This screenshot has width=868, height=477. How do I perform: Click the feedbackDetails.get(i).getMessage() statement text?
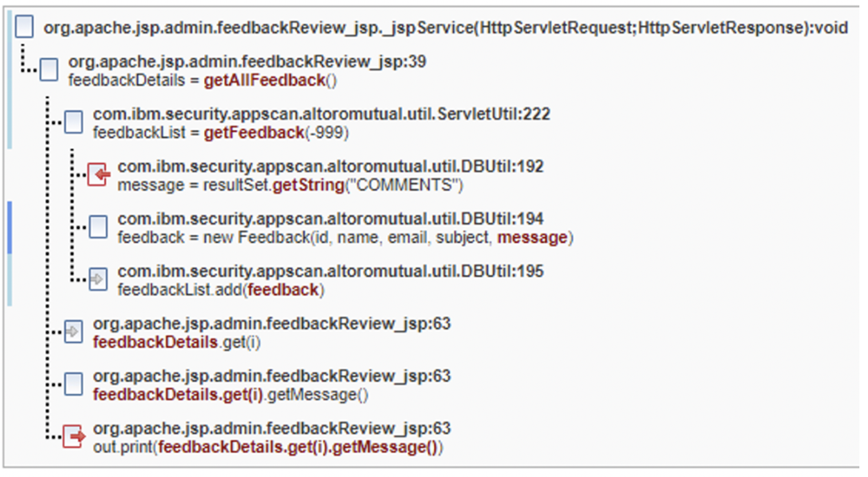point(231,395)
